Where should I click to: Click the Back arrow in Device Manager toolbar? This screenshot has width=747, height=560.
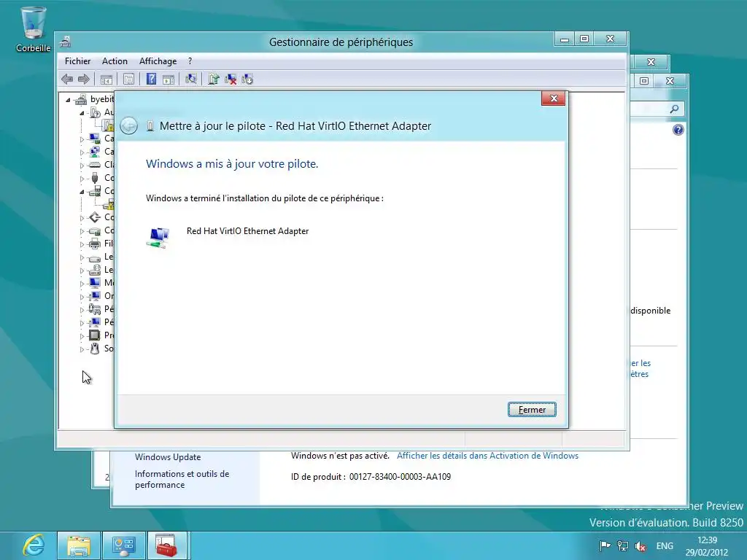67,79
